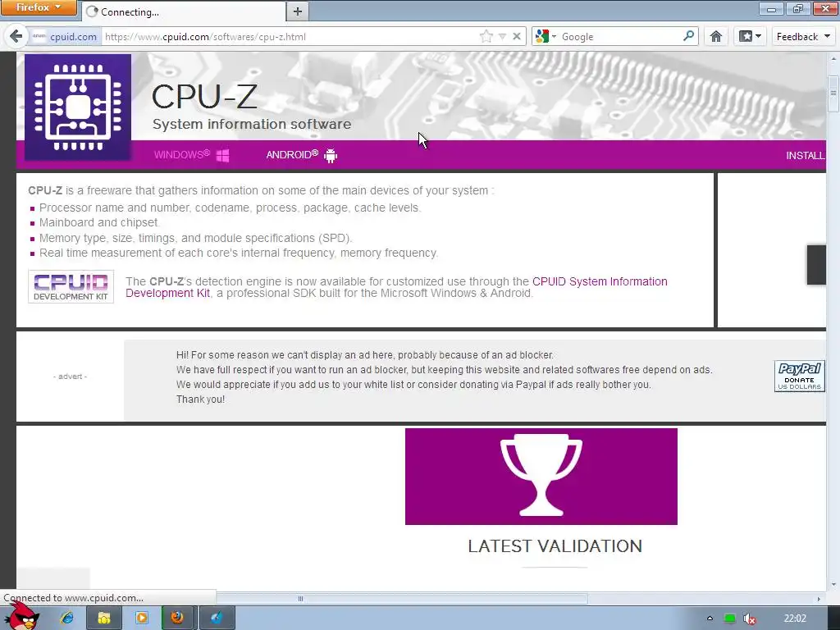This screenshot has width=840, height=630.
Task: Click the dark side tab on right edge
Action: click(816, 265)
